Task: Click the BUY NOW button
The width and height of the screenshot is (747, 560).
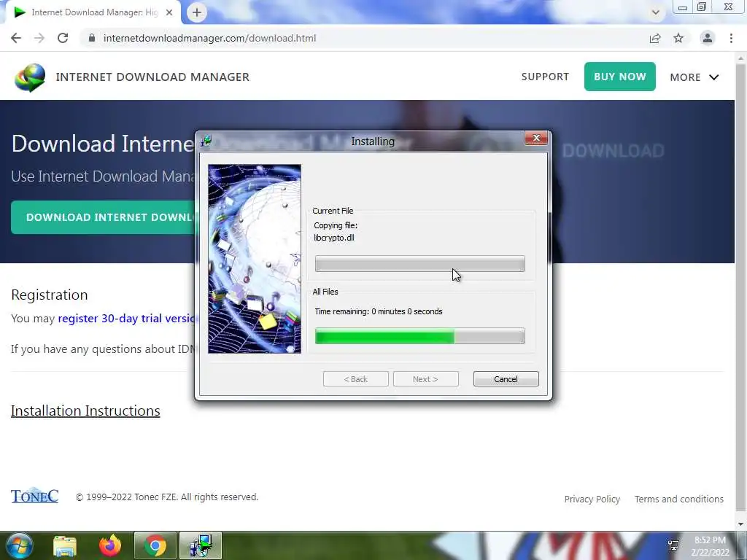Action: (x=620, y=77)
